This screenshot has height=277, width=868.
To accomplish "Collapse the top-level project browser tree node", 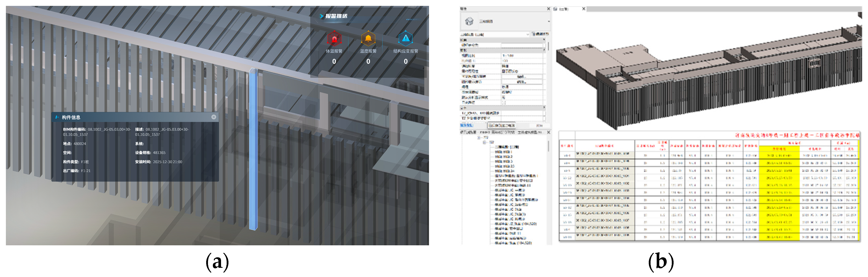I will (x=479, y=138).
